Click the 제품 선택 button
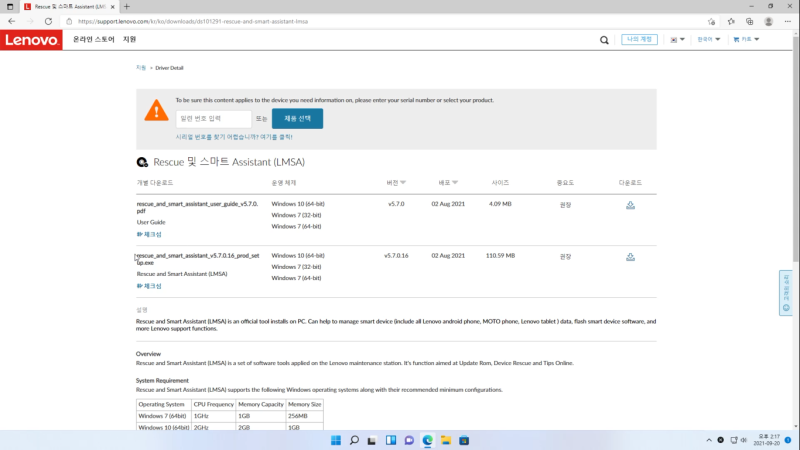Screen dimensions: 800x450 point(297,118)
